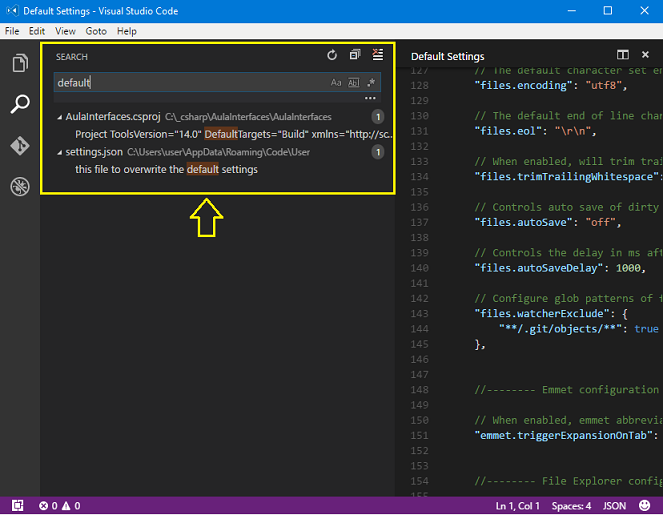The image size is (663, 515).
Task: Click Ln 1, Col 1 in status bar
Action: point(518,506)
